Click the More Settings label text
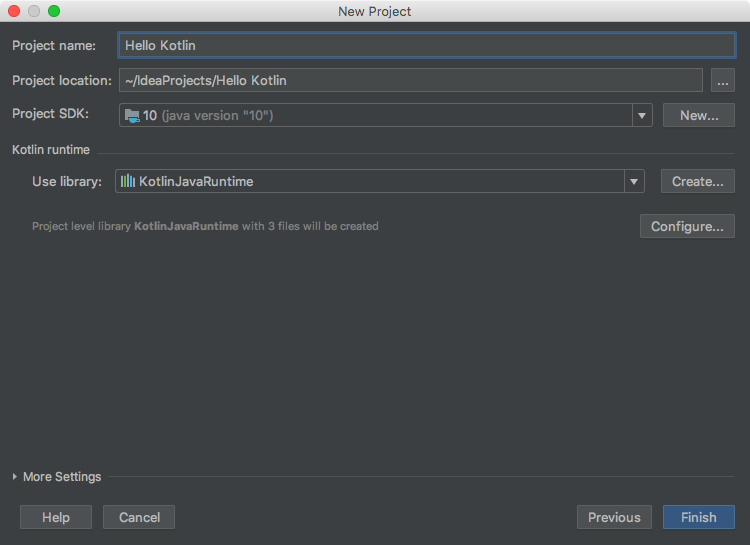This screenshot has width=750, height=545. coord(62,477)
